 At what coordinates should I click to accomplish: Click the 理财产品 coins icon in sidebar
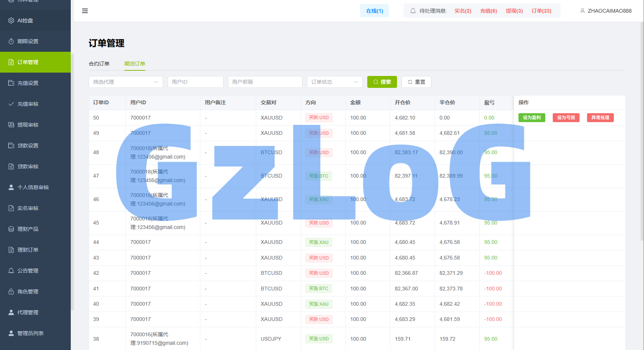point(11,229)
